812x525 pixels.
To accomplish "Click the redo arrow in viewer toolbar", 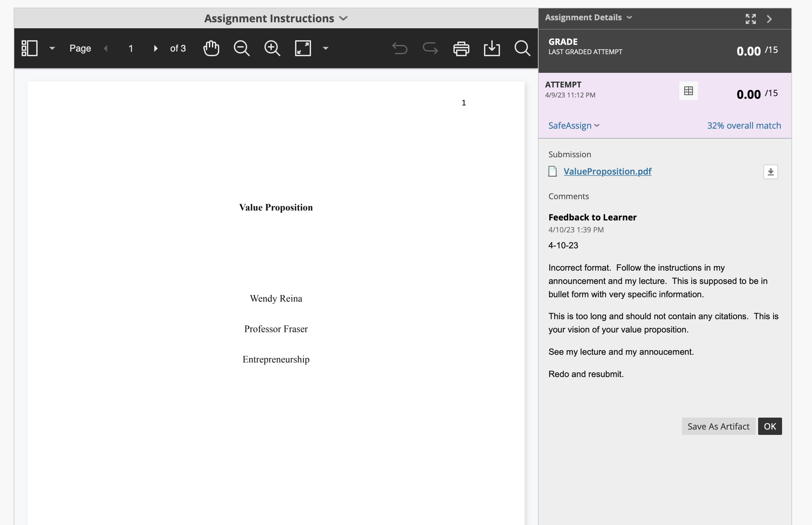I will point(430,49).
